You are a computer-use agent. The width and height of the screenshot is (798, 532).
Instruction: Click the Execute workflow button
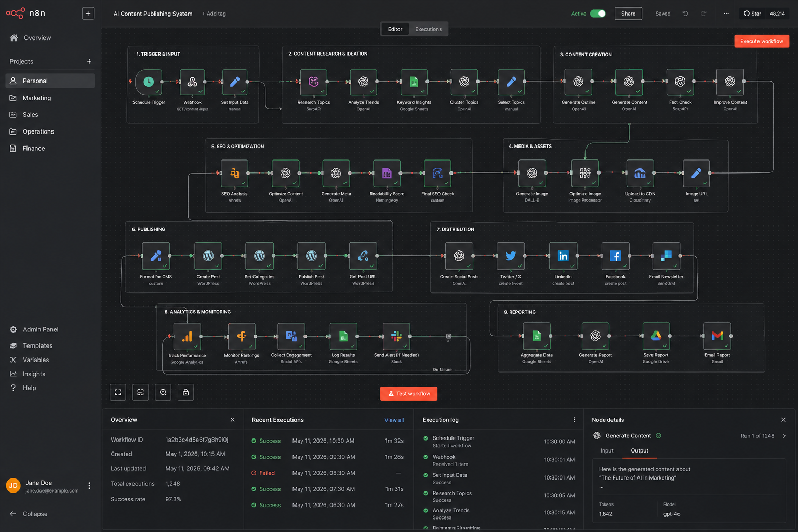pyautogui.click(x=762, y=41)
